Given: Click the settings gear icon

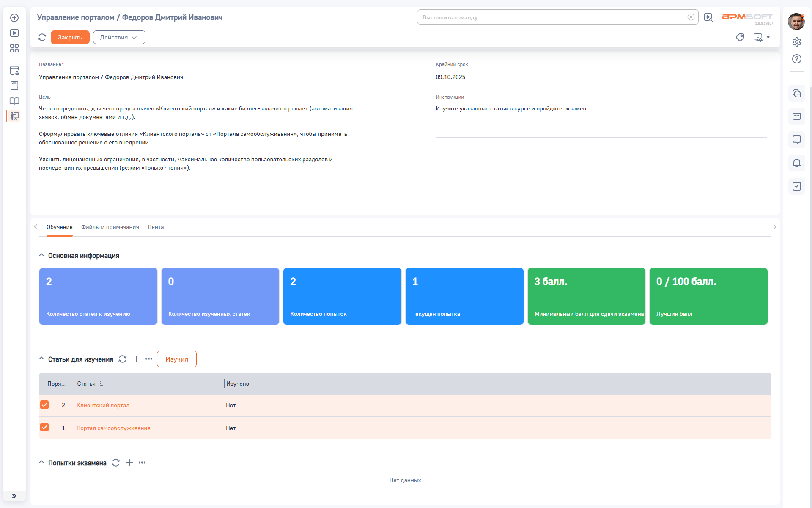Looking at the screenshot, I should click(x=796, y=42).
